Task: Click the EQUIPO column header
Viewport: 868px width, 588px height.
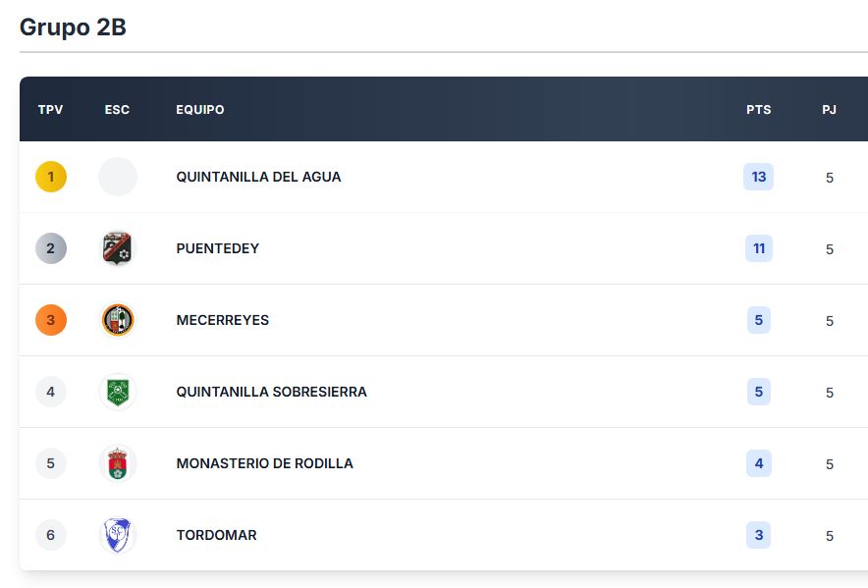Action: point(200,109)
